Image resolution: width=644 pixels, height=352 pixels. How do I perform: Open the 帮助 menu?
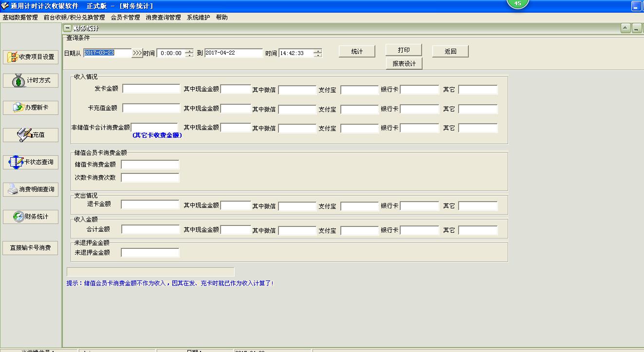coord(221,17)
